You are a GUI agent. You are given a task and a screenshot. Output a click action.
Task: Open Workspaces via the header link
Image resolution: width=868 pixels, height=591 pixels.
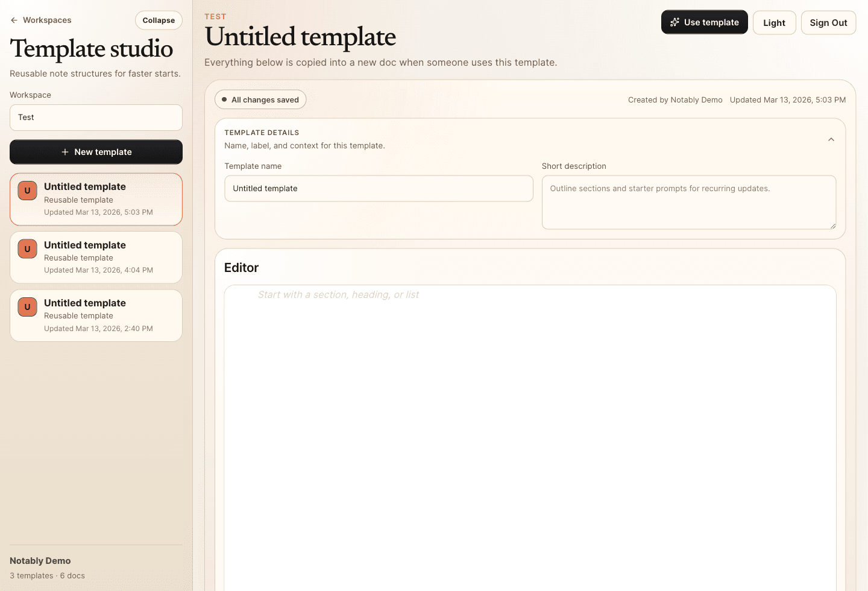pyautogui.click(x=46, y=20)
